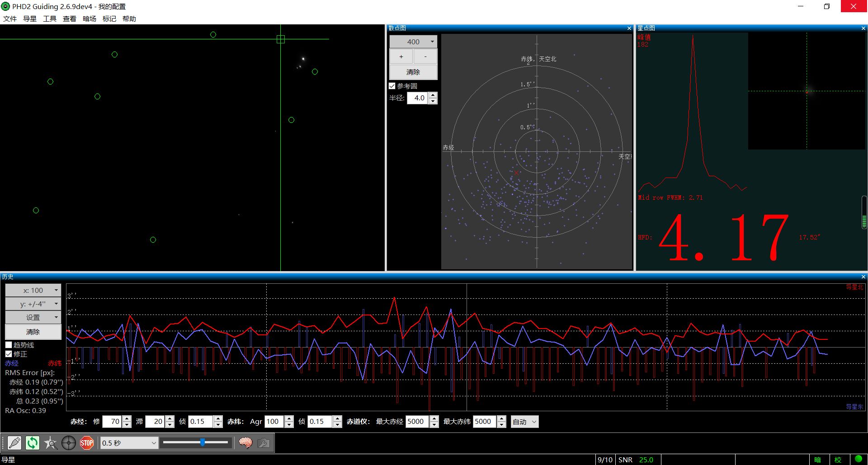Open the x: 100 scale dropdown

tap(33, 290)
